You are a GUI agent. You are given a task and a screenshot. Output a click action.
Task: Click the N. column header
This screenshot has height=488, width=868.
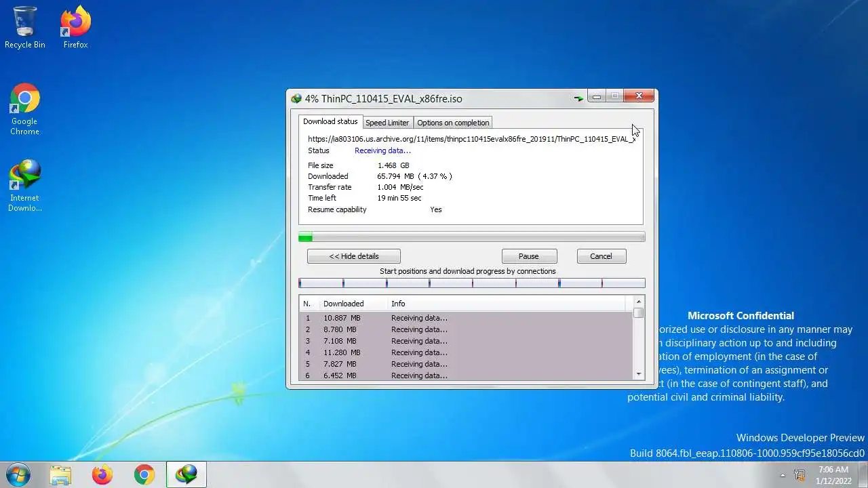click(309, 304)
